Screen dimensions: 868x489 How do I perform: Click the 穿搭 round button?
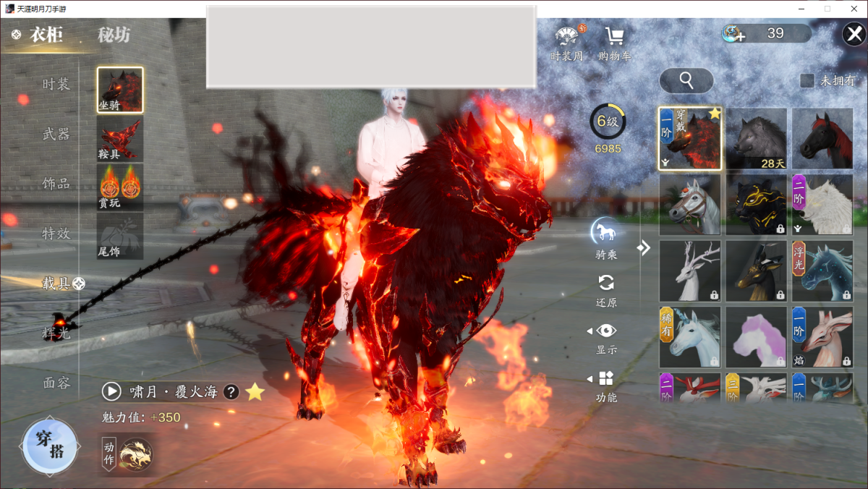pyautogui.click(x=50, y=445)
